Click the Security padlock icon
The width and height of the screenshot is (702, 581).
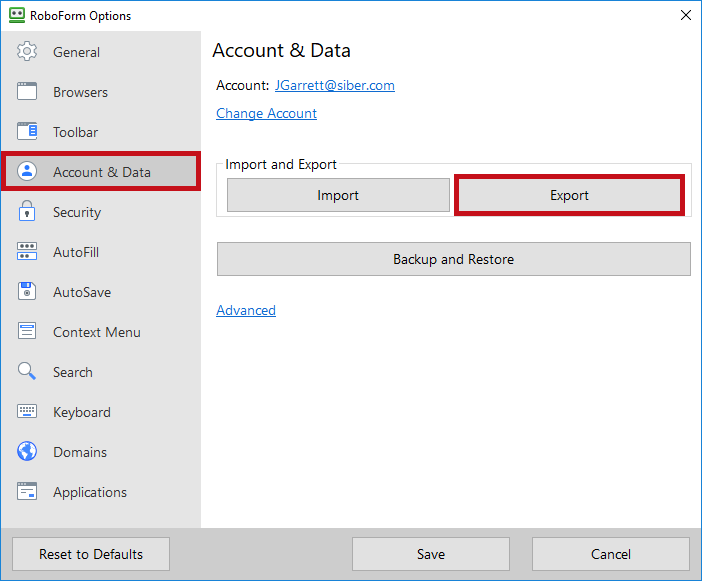point(27,212)
